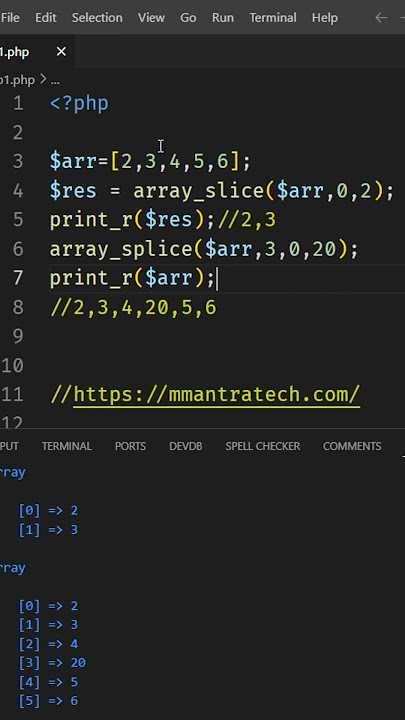
Task: Click the breadcrumb ellipsis after the filename
Action: [x=55, y=80]
